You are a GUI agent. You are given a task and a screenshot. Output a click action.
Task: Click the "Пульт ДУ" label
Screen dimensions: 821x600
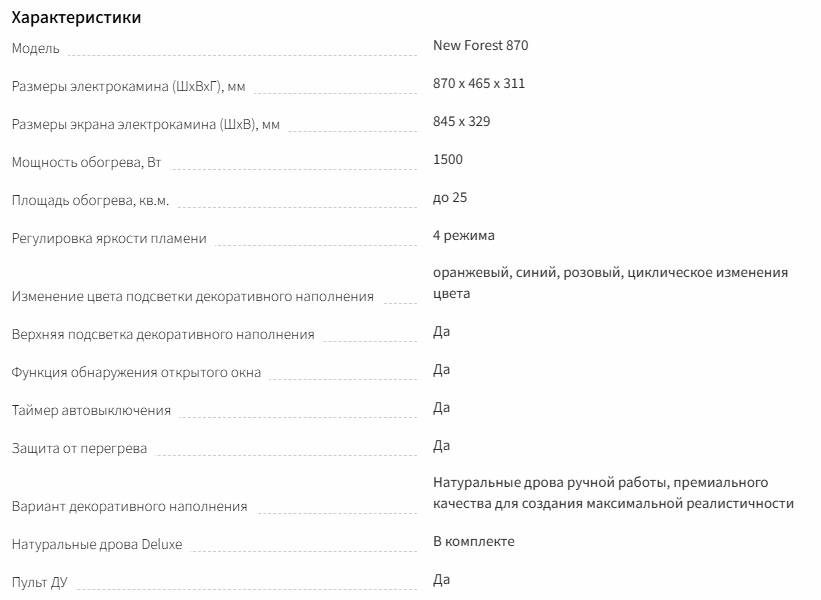[39, 582]
